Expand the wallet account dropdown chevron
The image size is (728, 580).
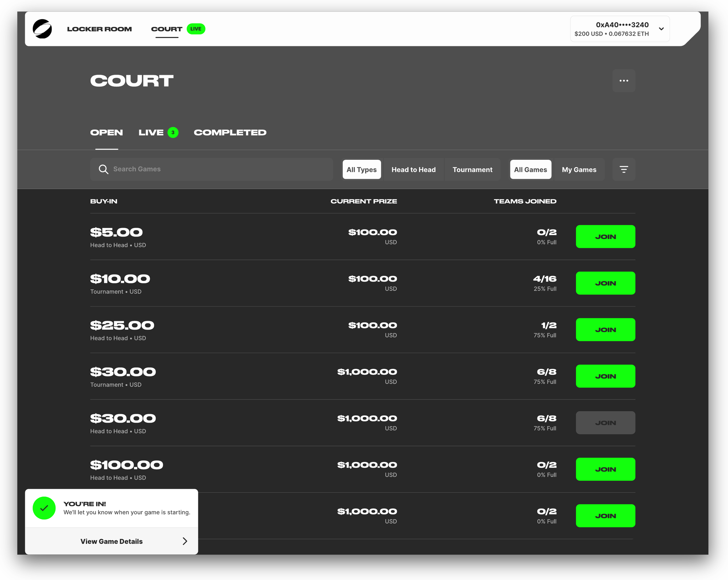(661, 29)
